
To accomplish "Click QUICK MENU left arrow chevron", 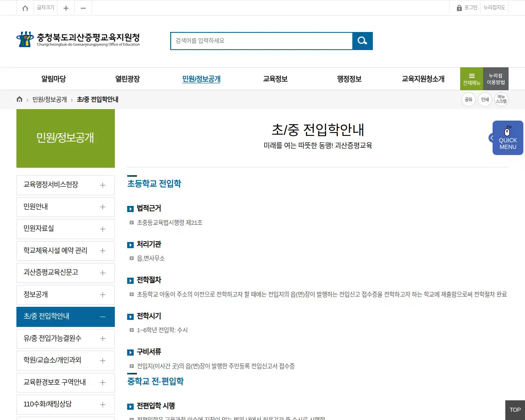I will (x=491, y=138).
